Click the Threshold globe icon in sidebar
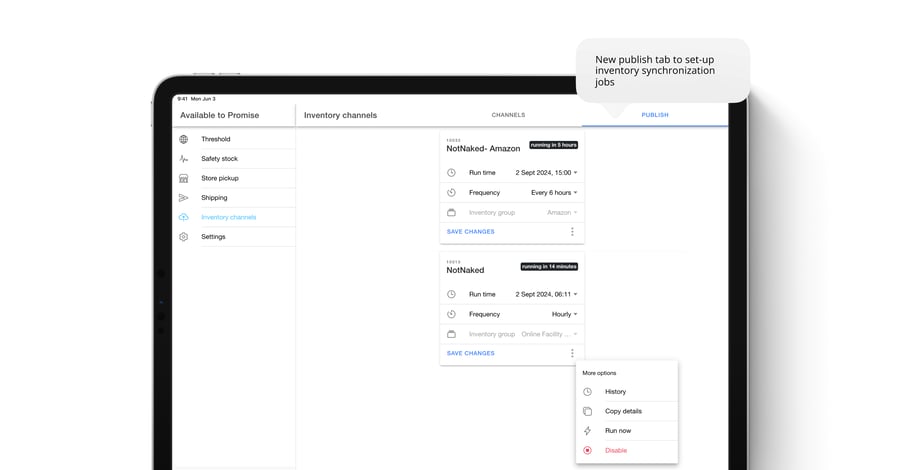 point(183,139)
